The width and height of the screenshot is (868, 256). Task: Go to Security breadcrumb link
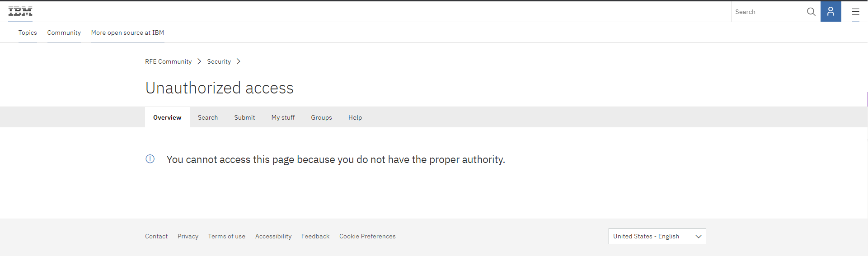[219, 61]
